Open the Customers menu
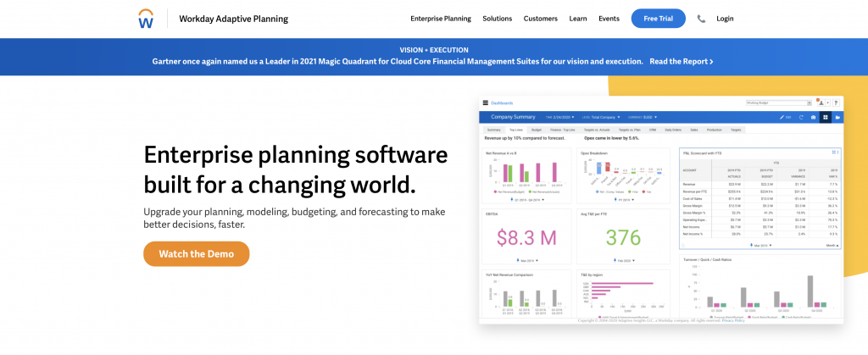The width and height of the screenshot is (868, 355). tap(540, 19)
